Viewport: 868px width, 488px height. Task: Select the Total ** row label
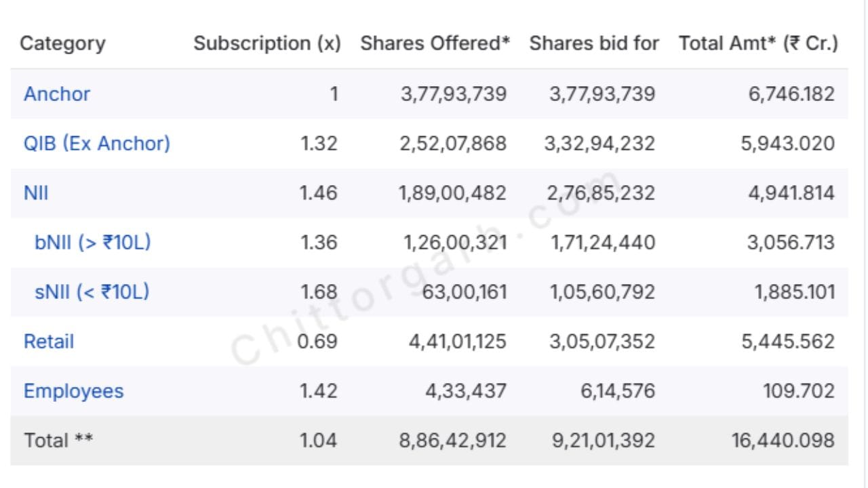[58, 441]
